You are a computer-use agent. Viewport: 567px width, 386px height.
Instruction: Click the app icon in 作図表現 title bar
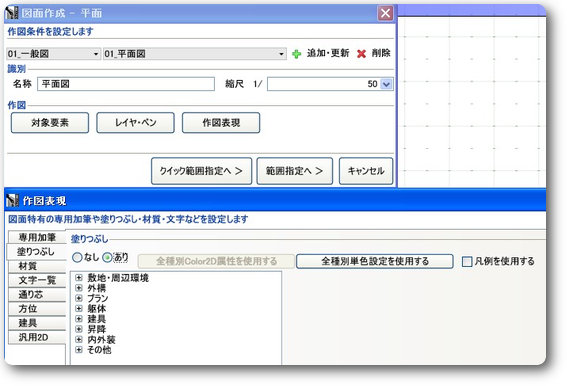coord(13,200)
